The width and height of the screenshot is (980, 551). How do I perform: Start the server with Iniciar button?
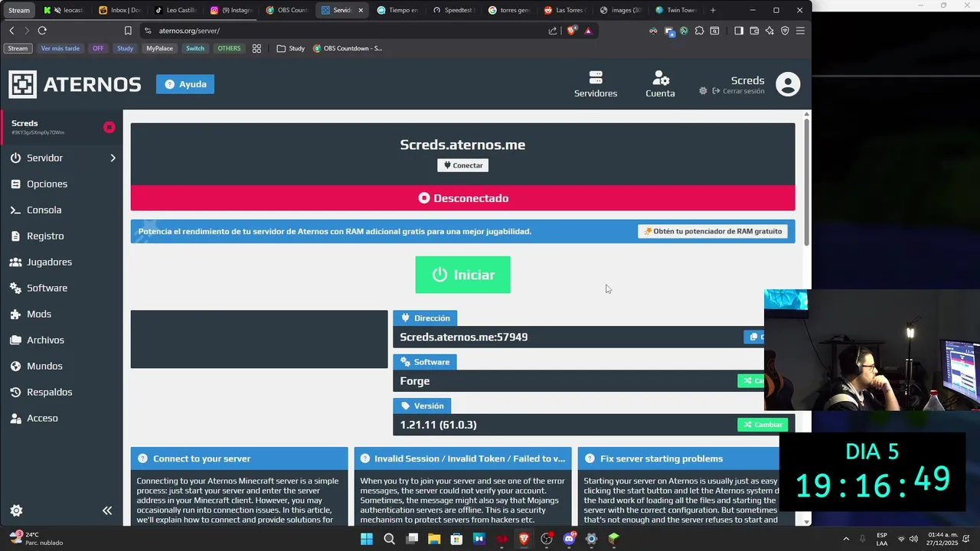[462, 275]
